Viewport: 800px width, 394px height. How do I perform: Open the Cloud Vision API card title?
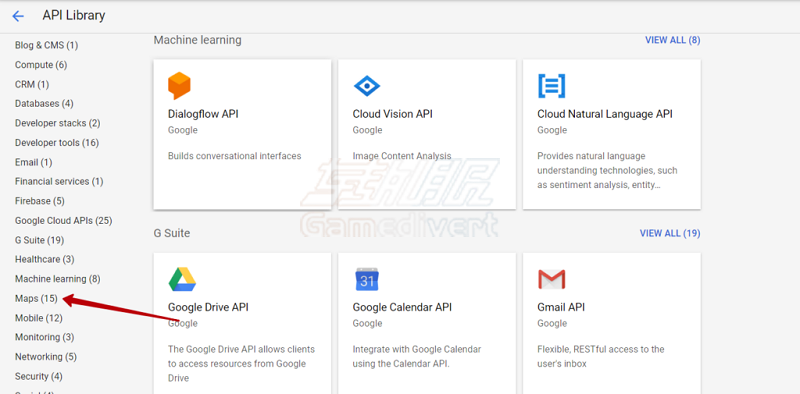[x=392, y=114]
